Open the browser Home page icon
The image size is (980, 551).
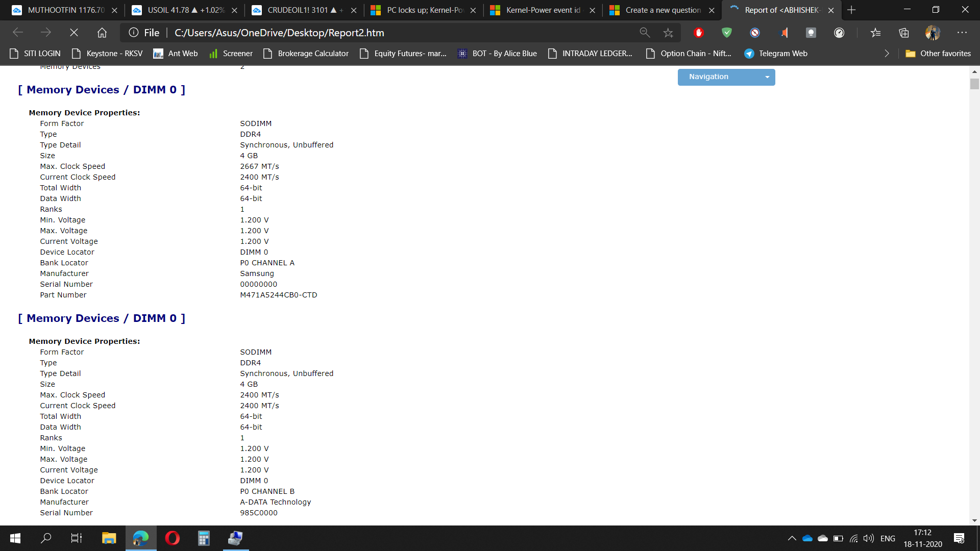pyautogui.click(x=102, y=33)
